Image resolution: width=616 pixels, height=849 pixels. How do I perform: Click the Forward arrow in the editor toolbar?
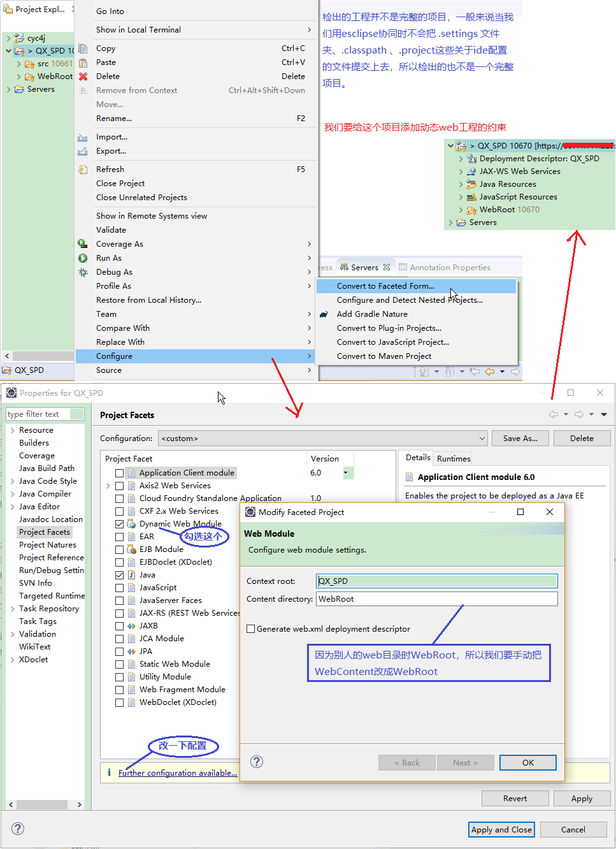[x=515, y=372]
